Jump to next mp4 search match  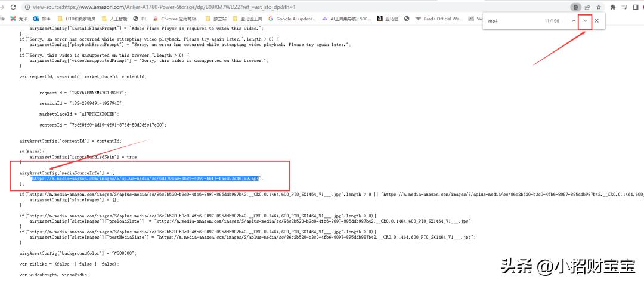[x=585, y=20]
